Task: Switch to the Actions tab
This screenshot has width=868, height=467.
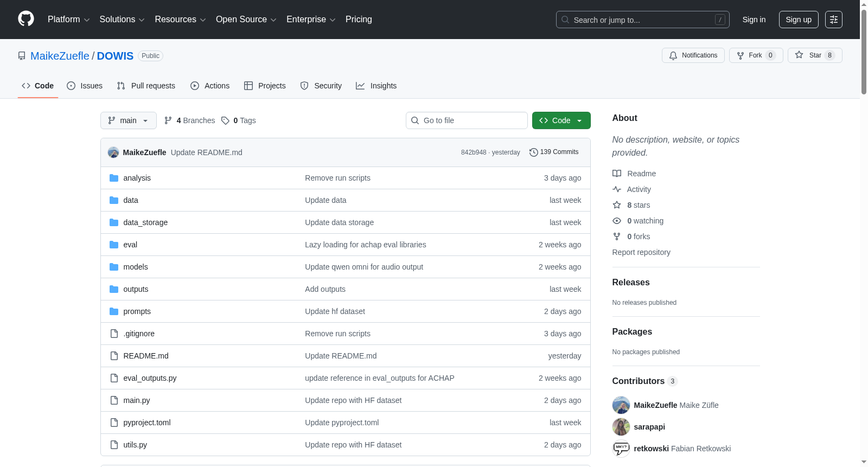Action: tap(210, 86)
